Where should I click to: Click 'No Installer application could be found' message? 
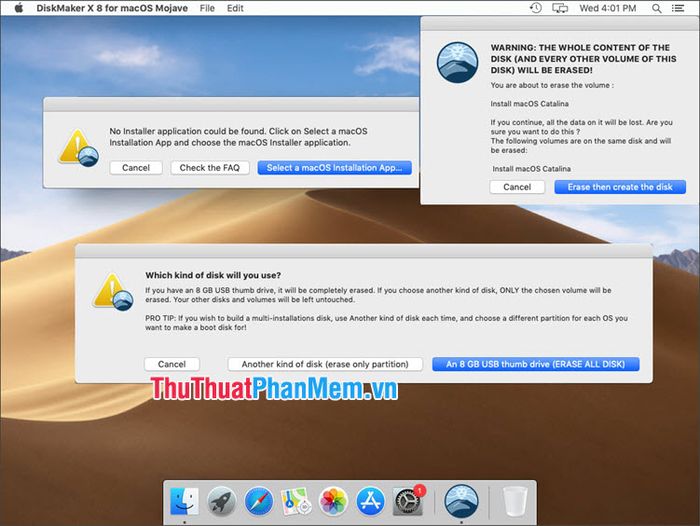point(238,137)
